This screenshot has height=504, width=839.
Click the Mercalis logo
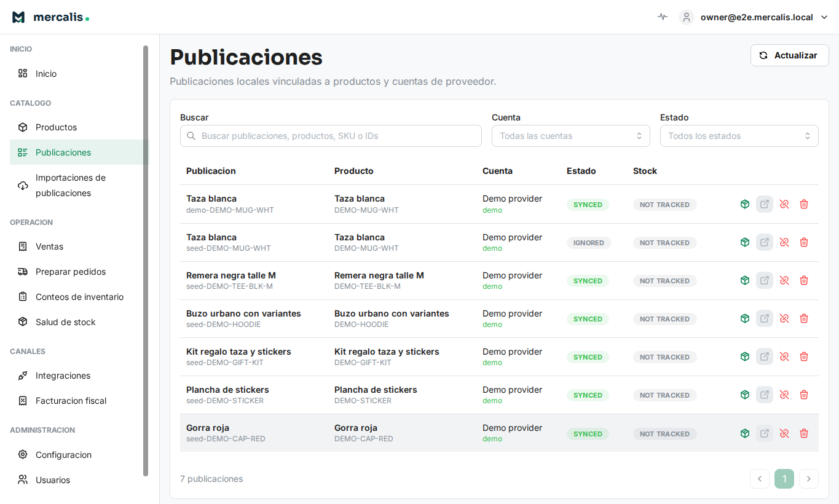(x=50, y=17)
